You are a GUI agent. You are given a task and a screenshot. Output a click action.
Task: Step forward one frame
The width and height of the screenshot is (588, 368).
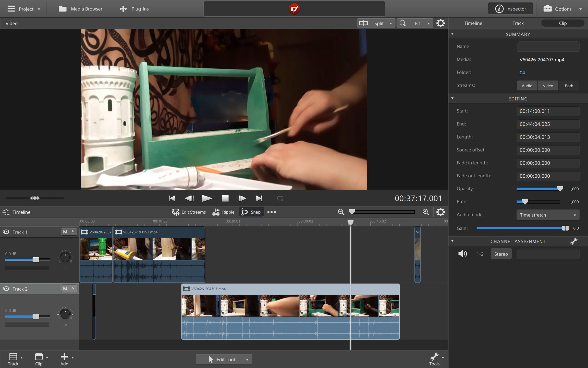pos(241,198)
